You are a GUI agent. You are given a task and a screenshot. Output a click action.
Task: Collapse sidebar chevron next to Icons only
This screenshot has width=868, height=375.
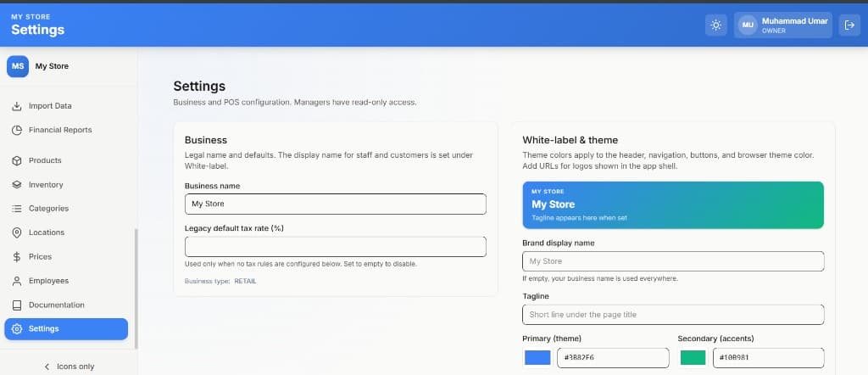pos(47,367)
